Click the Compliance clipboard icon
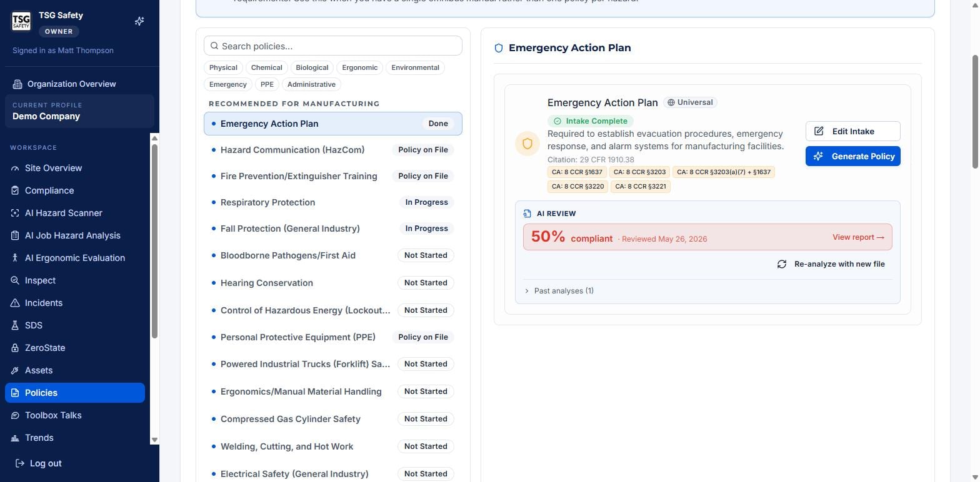 15,190
